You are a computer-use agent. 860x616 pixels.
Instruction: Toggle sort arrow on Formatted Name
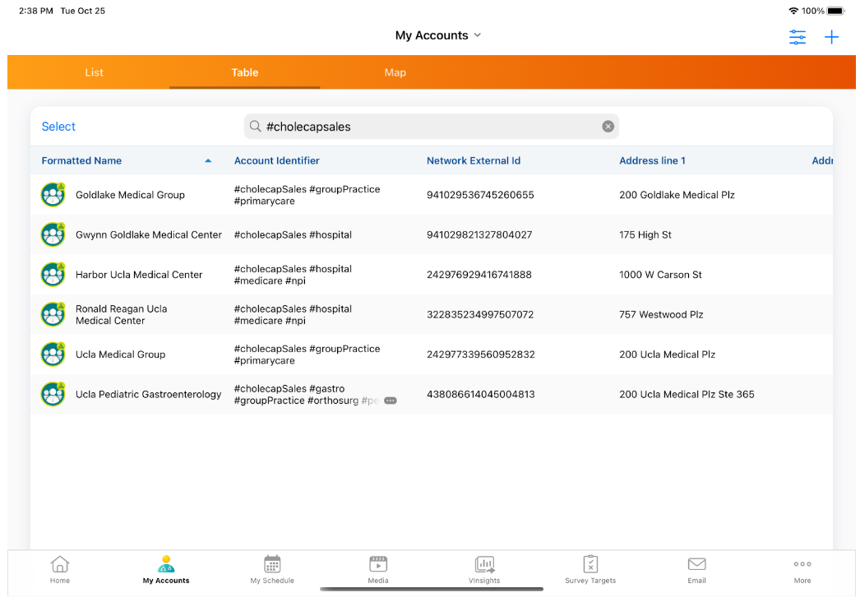(x=208, y=161)
